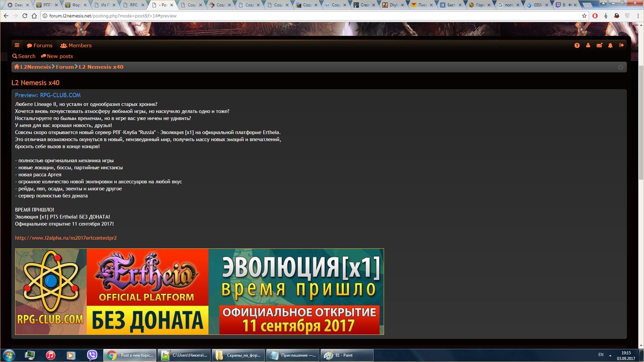This screenshot has width=644, height=362.
Task: Click the round icon at breadcrumb bar end
Action: point(621,67)
